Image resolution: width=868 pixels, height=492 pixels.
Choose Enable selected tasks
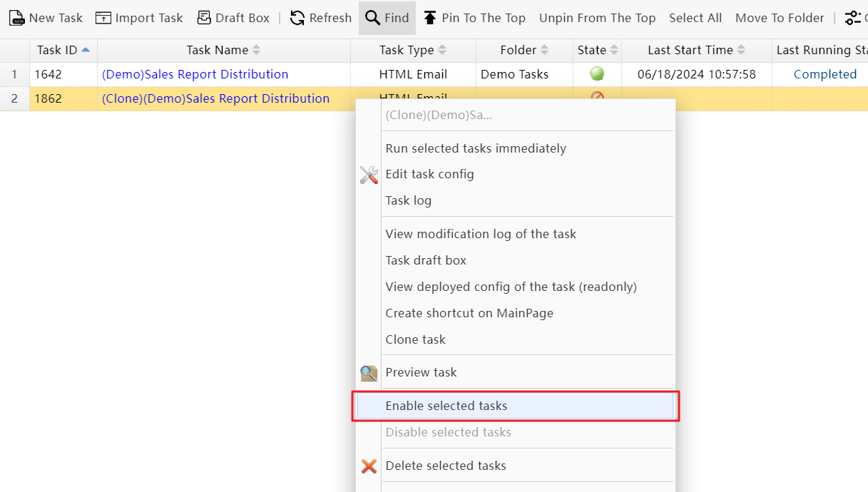click(446, 406)
